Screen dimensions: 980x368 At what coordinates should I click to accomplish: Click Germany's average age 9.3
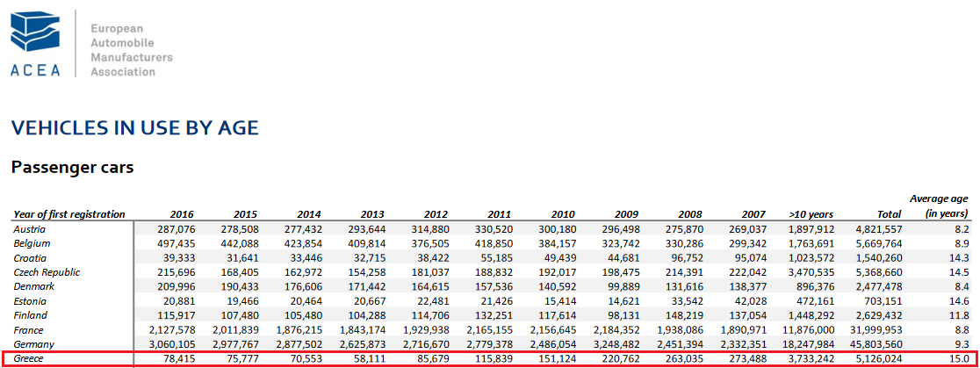(962, 345)
